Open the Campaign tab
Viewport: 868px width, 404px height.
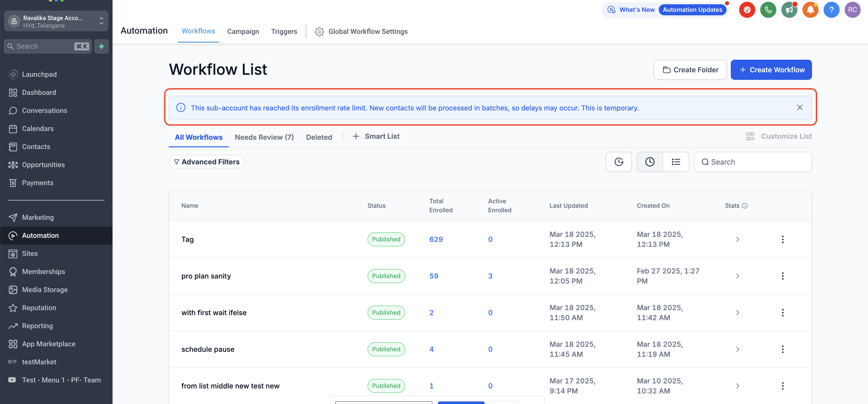tap(243, 31)
